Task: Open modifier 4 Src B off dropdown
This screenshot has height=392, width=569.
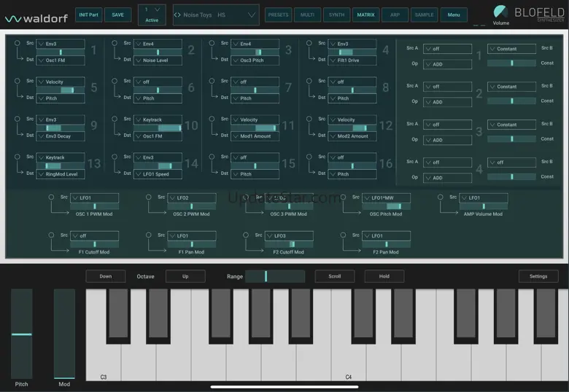Action: coord(511,162)
